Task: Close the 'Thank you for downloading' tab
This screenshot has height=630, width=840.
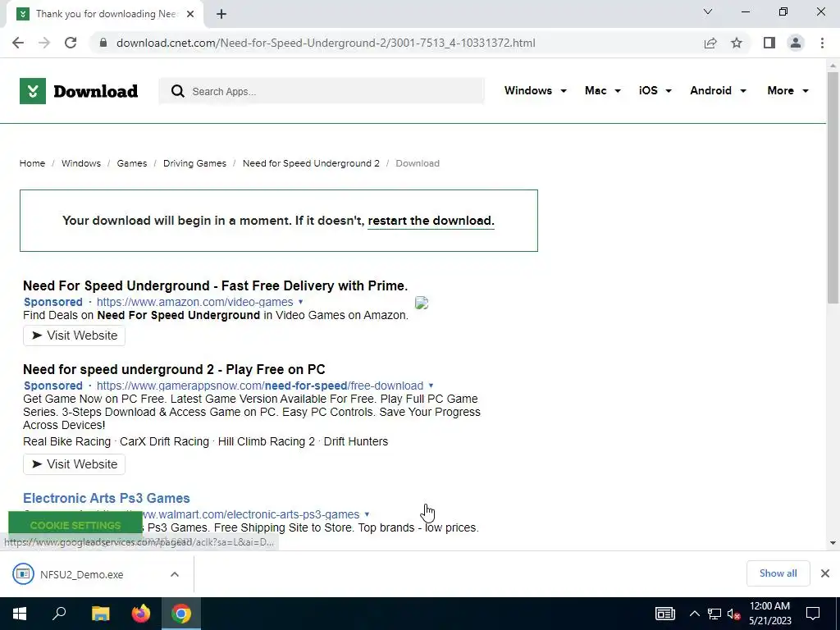Action: [190, 14]
